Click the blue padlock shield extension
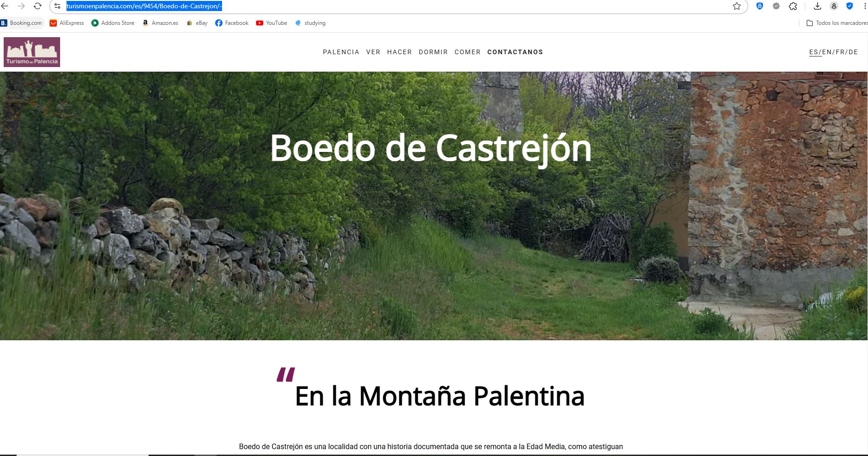This screenshot has width=868, height=456. coord(760,6)
